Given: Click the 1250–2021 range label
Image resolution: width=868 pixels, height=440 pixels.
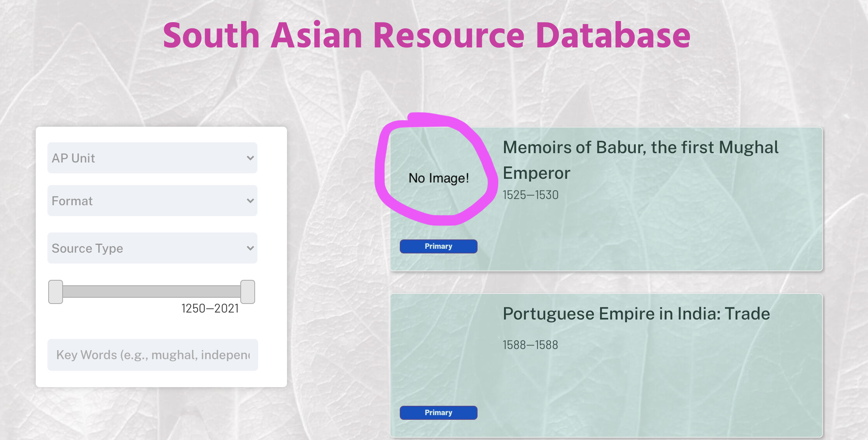Looking at the screenshot, I should (210, 309).
